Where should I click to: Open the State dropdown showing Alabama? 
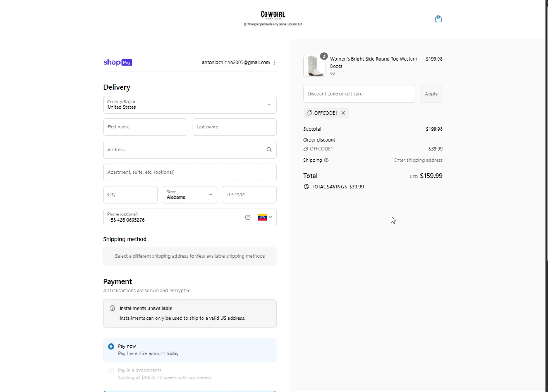point(190,195)
